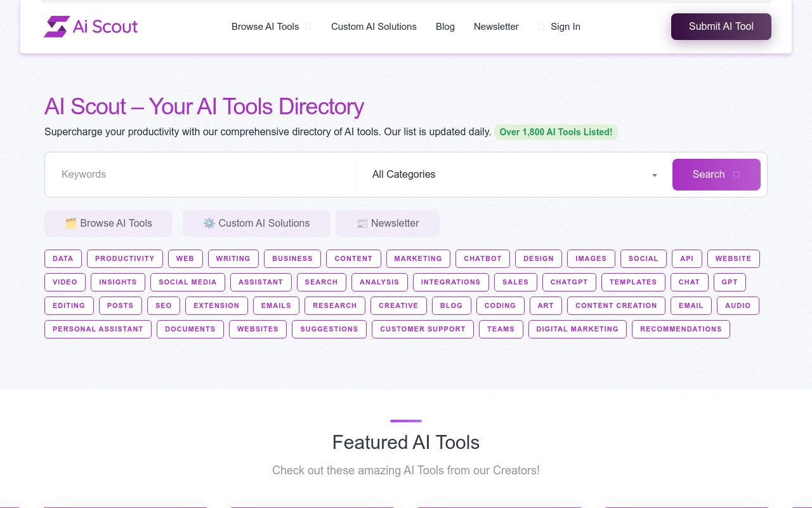Open the All Categories dropdown
Viewport: 812px width, 508px height.
(514, 175)
